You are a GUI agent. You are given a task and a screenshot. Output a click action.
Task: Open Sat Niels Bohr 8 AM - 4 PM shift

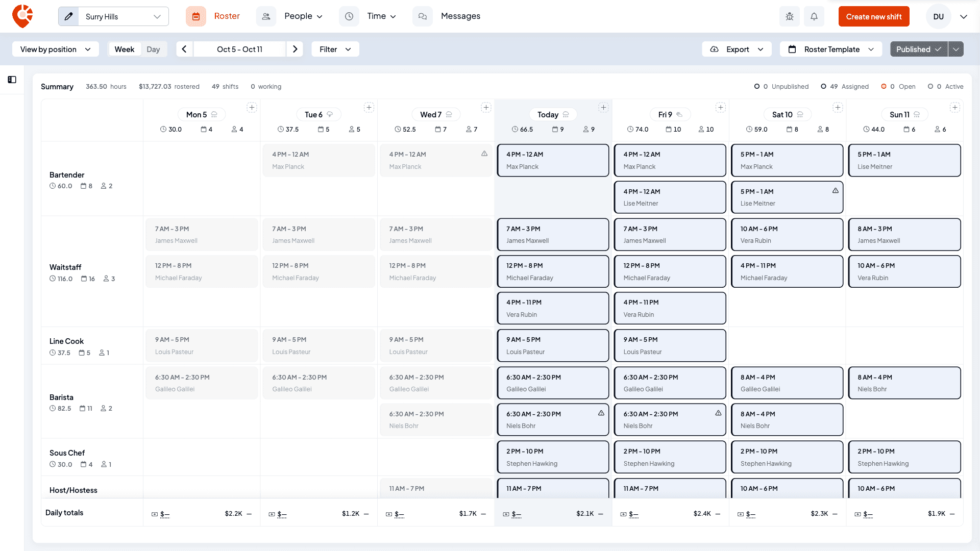(x=787, y=419)
